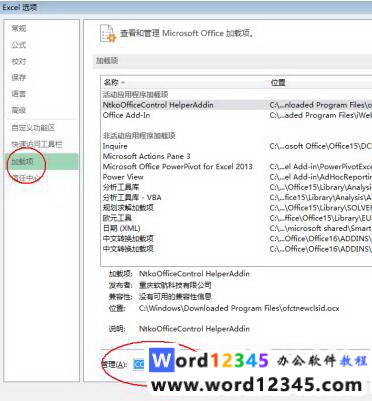Click publisher text 重庆软航科技有限公司
The image size is (372, 401).
pos(175,286)
